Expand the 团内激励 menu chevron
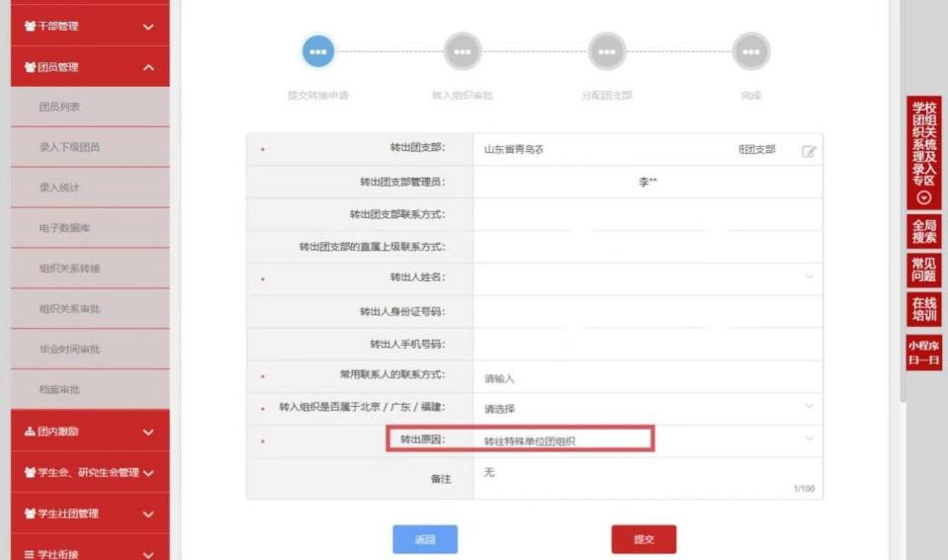This screenshot has height=560, width=948. click(x=148, y=432)
